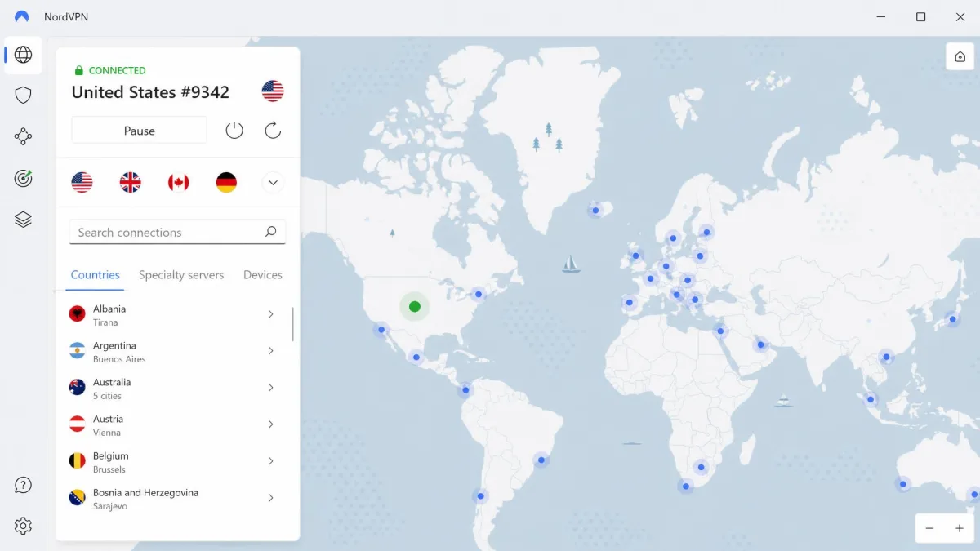The height and width of the screenshot is (551, 980).
Task: Click the reconnect refresh icon
Action: [273, 130]
